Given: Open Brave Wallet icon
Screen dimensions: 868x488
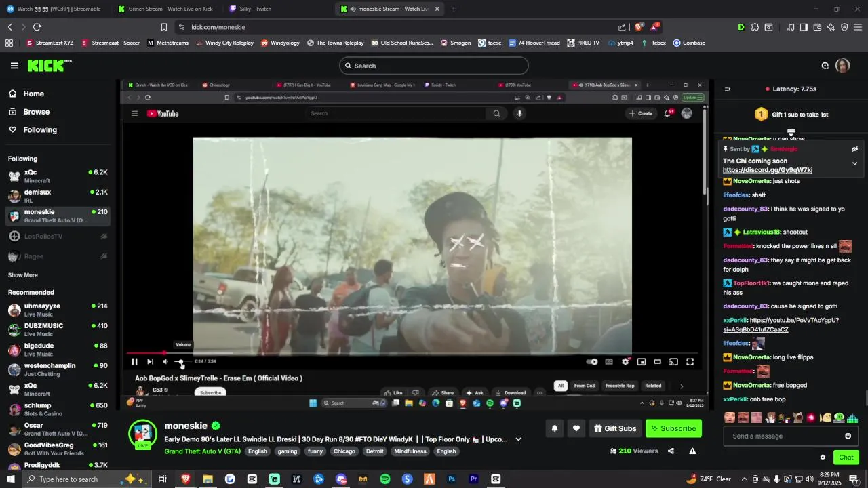Looking at the screenshot, I should [817, 27].
